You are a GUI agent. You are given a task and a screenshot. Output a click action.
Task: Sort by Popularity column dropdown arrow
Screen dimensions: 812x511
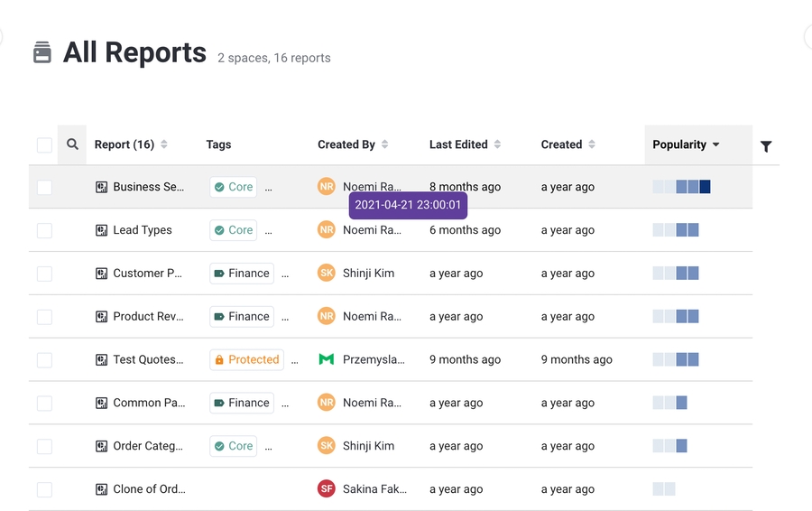[x=716, y=144]
